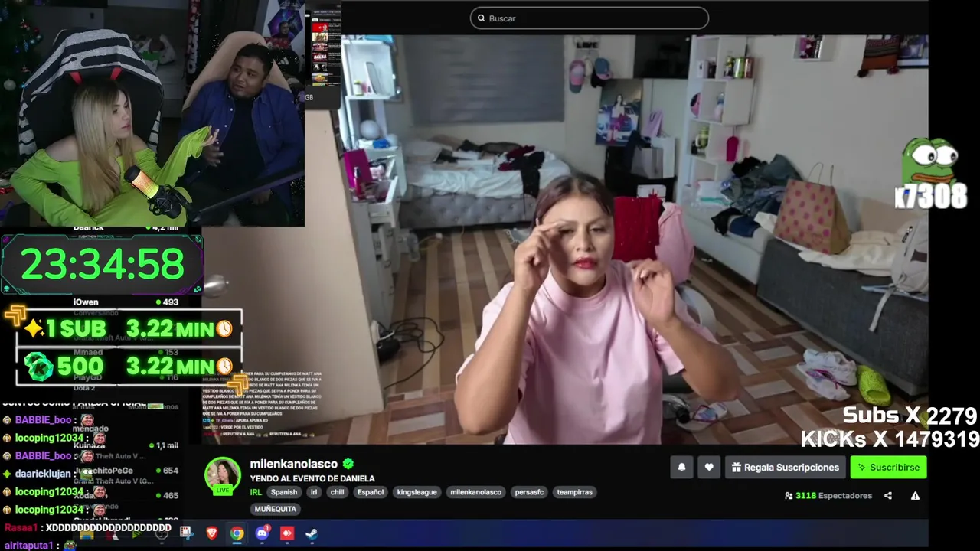Screen dimensions: 980x551
Task: Click Rasaa1's XDDDD chat message
Action: tap(108, 528)
